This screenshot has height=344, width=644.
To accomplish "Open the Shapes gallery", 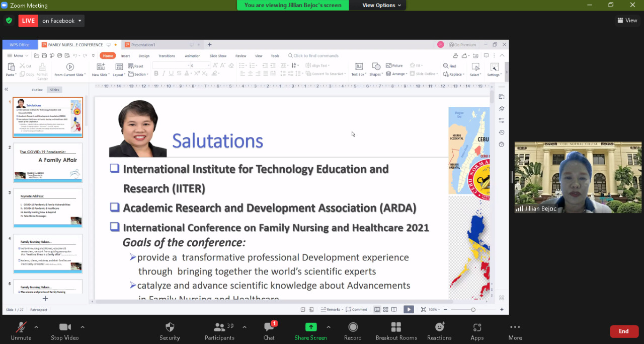I will 376,70.
